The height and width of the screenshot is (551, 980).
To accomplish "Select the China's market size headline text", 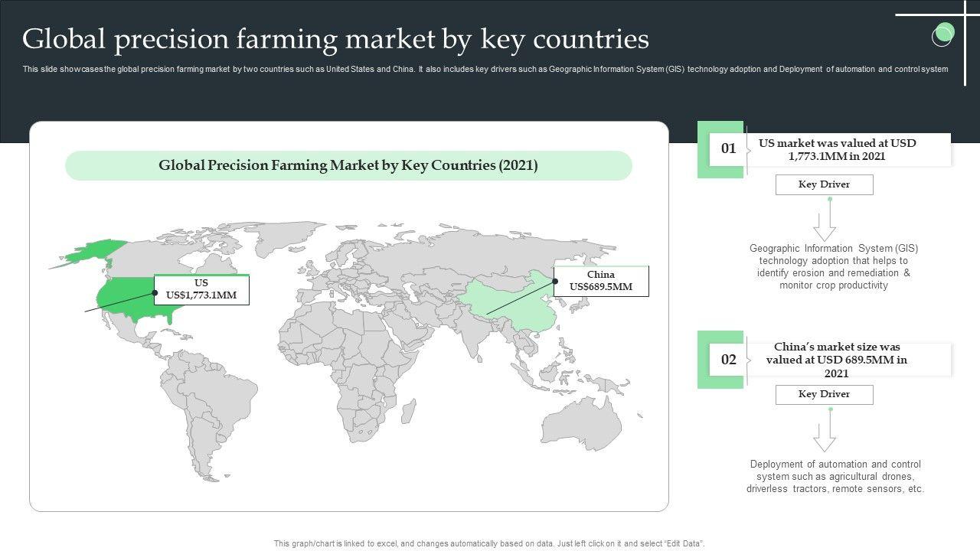I will point(837,360).
